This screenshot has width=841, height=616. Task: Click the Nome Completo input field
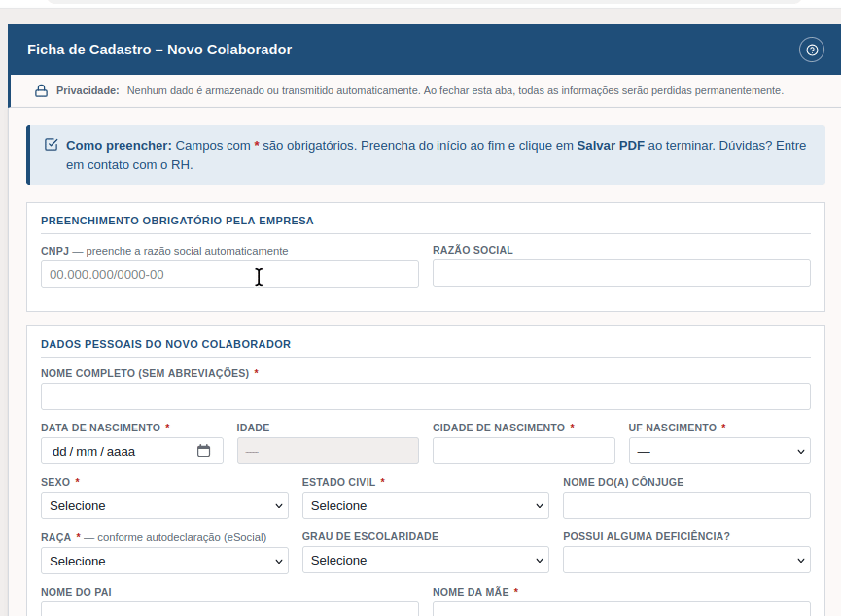click(x=425, y=396)
